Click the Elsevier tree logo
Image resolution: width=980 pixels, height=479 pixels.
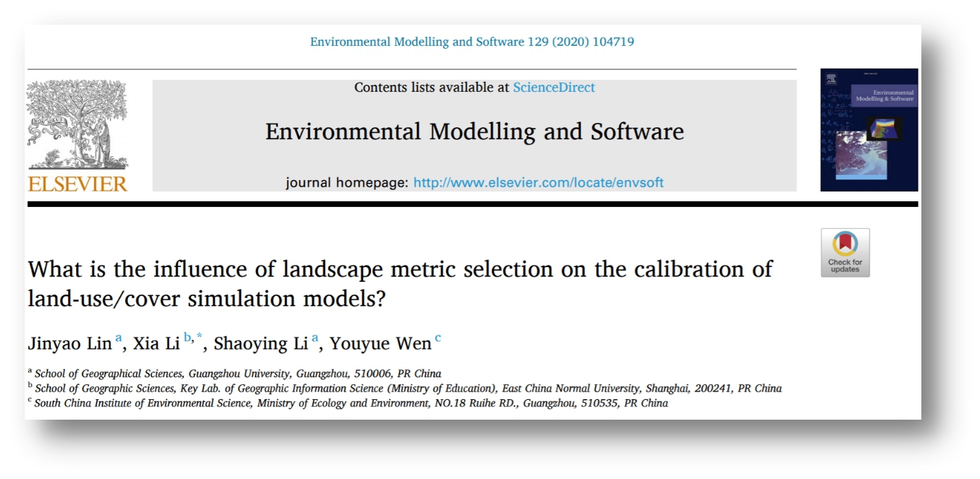77,124
